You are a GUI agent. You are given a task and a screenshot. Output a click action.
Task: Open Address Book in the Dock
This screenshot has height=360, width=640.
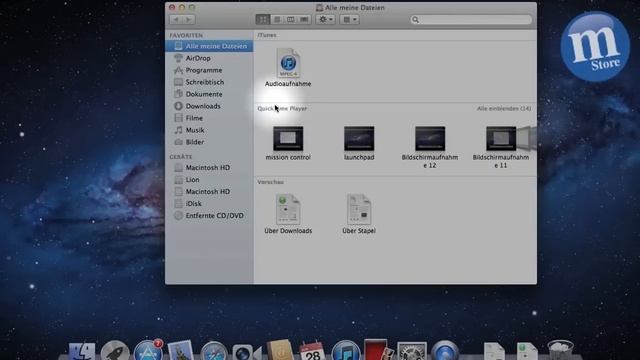tap(280, 351)
